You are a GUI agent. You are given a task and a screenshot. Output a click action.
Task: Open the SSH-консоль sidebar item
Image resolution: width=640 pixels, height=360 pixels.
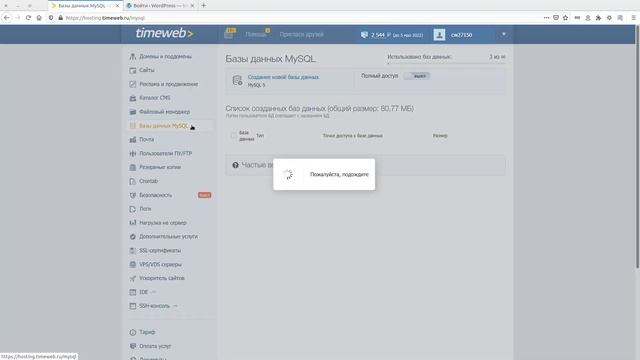coord(154,306)
